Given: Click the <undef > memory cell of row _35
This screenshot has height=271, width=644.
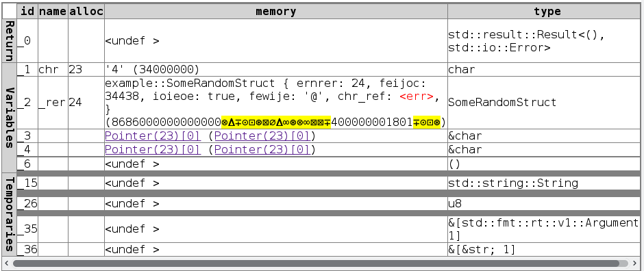Looking at the screenshot, I should (276, 229).
